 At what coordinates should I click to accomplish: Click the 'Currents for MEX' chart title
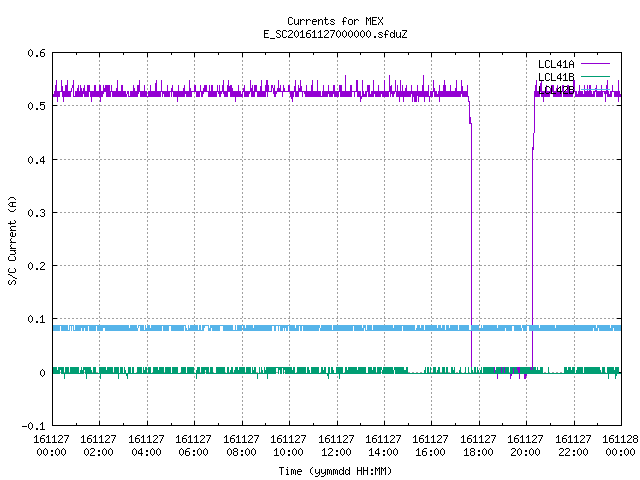pos(335,21)
